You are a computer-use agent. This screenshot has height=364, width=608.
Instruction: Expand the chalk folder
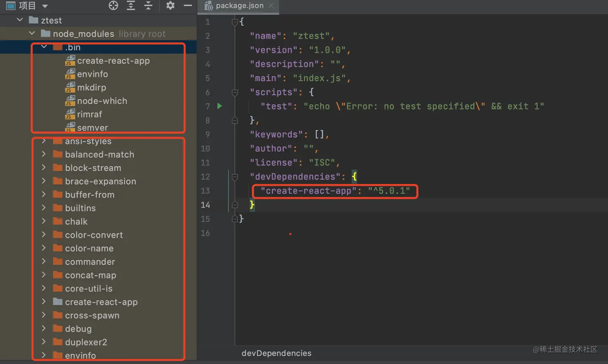pyautogui.click(x=44, y=221)
